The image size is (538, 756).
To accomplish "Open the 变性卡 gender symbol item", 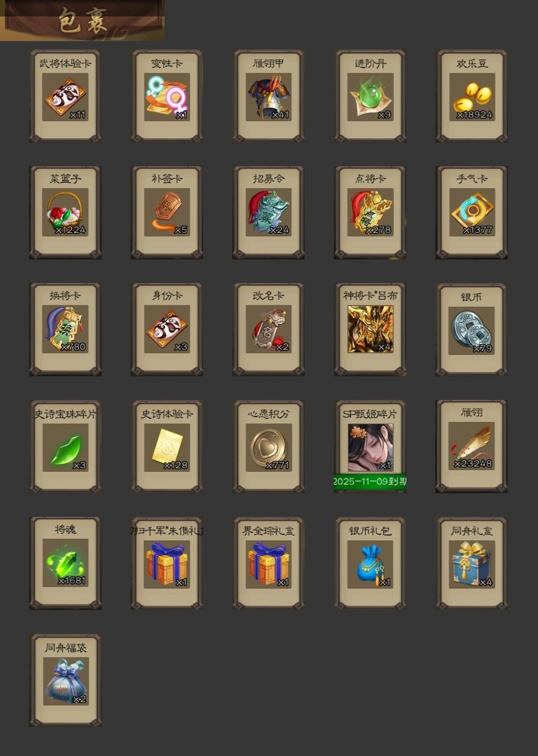I will click(167, 97).
